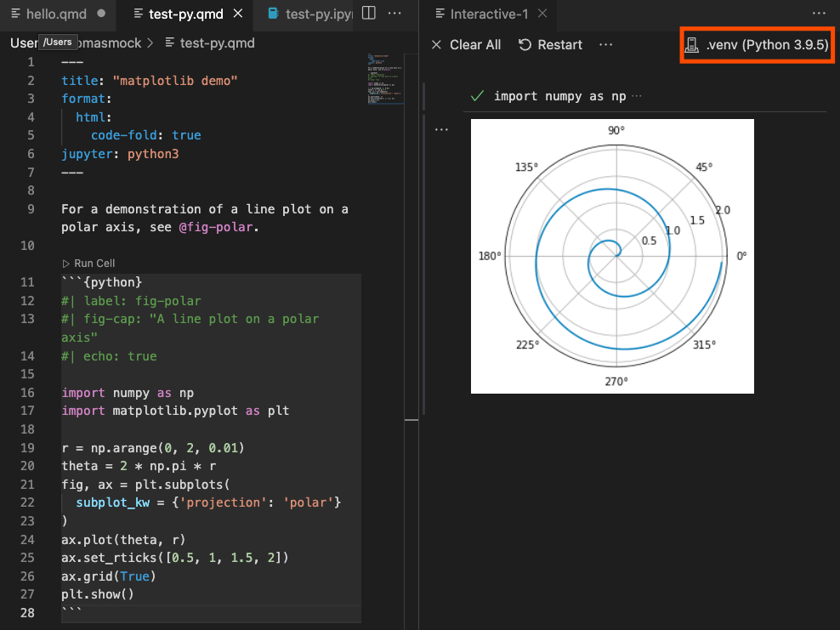Switch to the hello.qmd tab
Viewport: 840px width, 630px height.
(x=56, y=14)
